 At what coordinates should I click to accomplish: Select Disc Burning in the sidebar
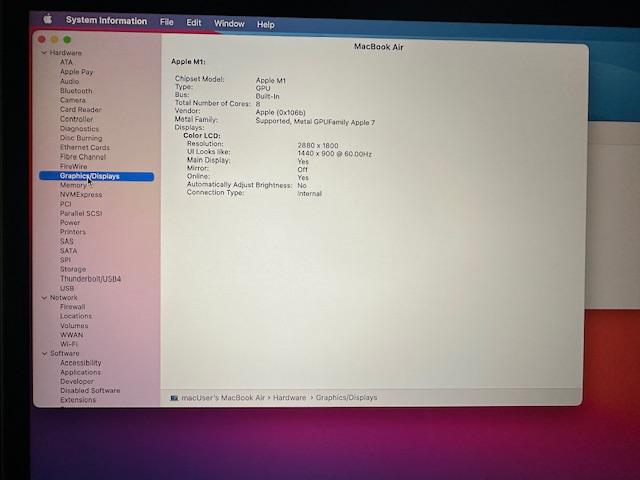pos(81,138)
